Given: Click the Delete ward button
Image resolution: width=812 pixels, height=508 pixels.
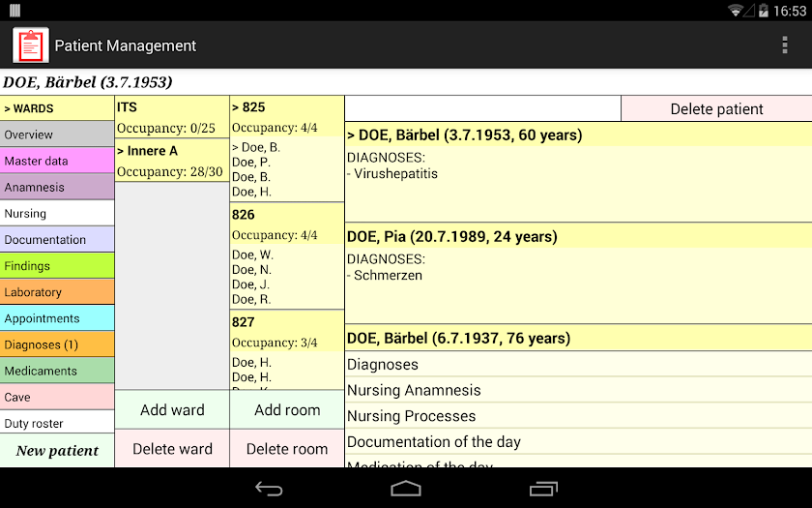Looking at the screenshot, I should click(172, 449).
